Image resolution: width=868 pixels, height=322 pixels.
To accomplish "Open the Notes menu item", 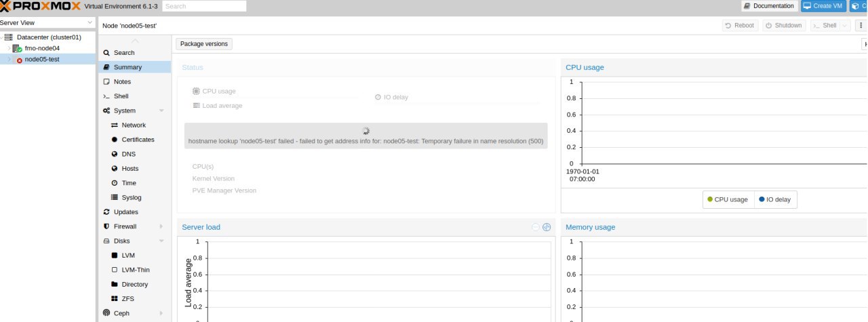I will [x=134, y=81].
